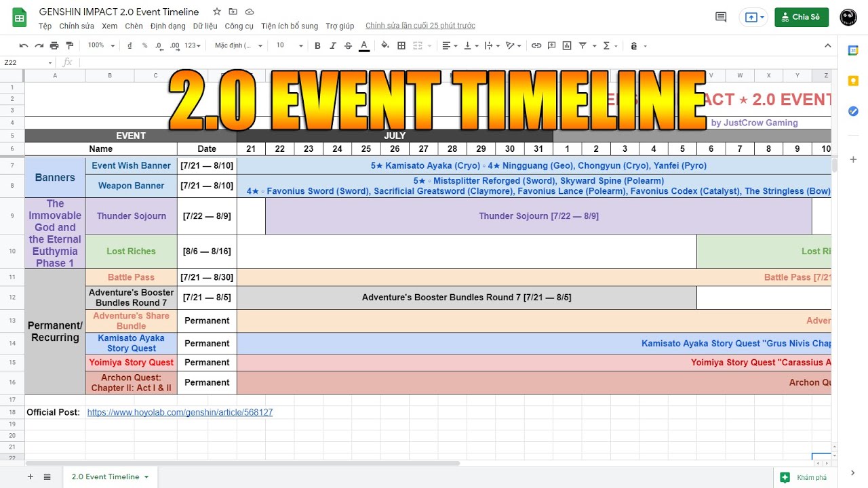This screenshot has width=868, height=488.
Task: Toggle italic formatting
Action: [333, 45]
